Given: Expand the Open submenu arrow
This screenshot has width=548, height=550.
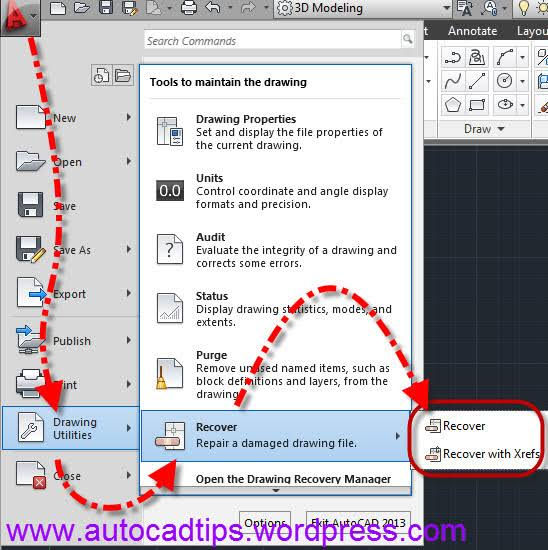Looking at the screenshot, I should tap(129, 161).
